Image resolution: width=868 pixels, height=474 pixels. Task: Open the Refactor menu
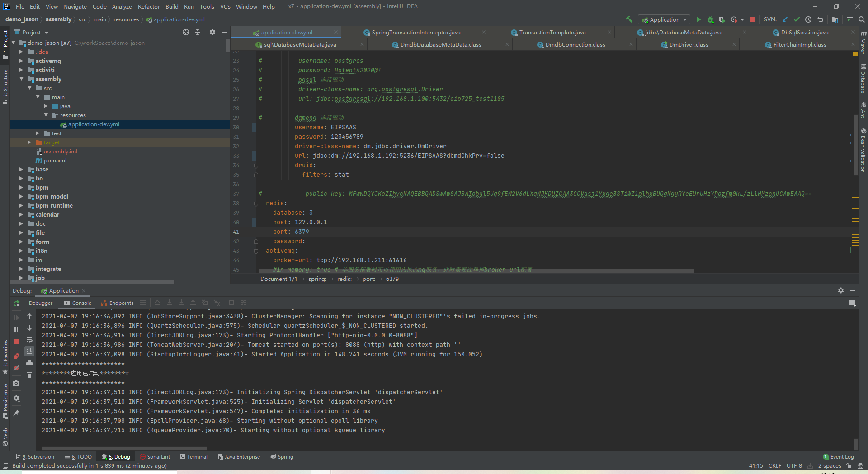click(148, 6)
